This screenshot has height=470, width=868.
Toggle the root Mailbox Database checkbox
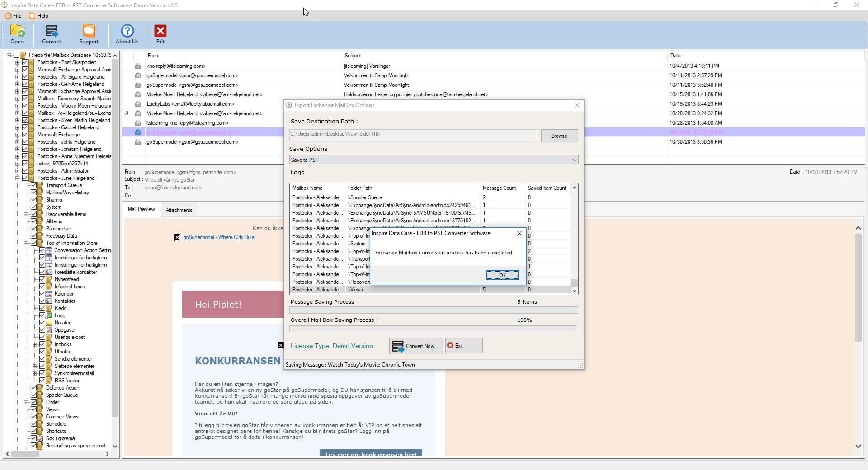16,55
